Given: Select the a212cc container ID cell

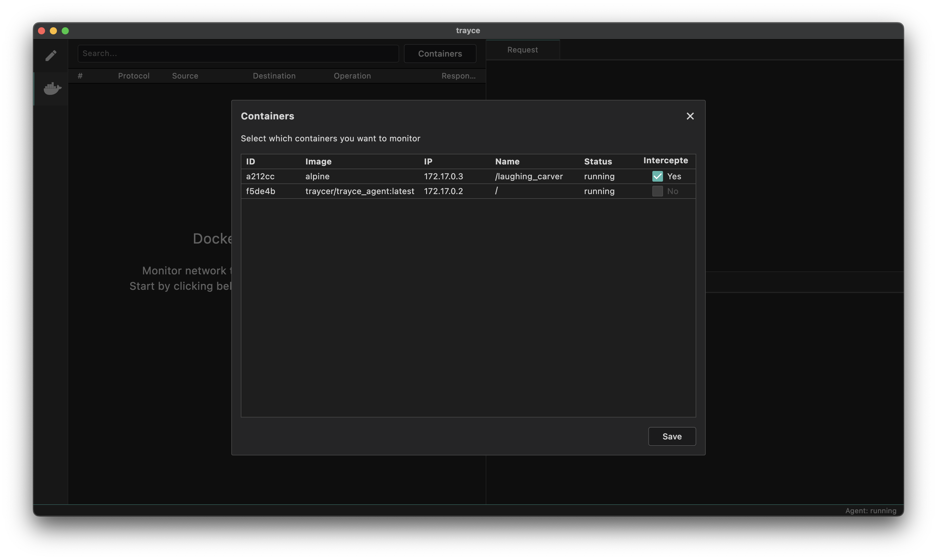Looking at the screenshot, I should [260, 176].
